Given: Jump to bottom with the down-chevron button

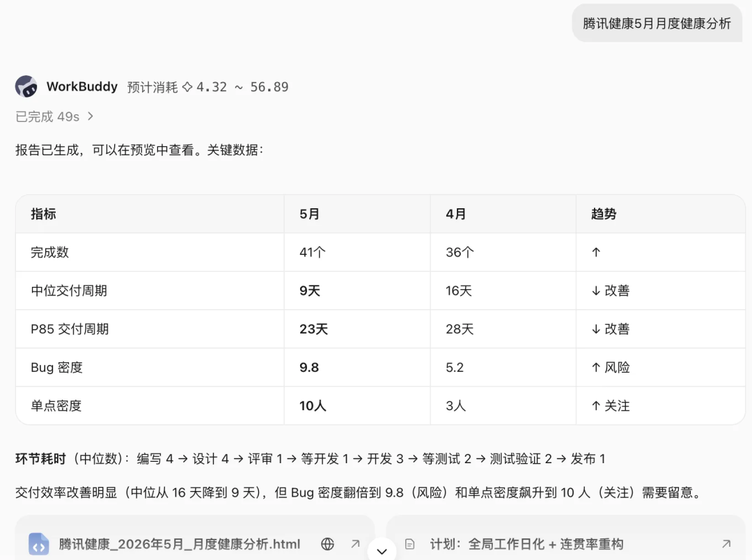Looking at the screenshot, I should (382, 551).
